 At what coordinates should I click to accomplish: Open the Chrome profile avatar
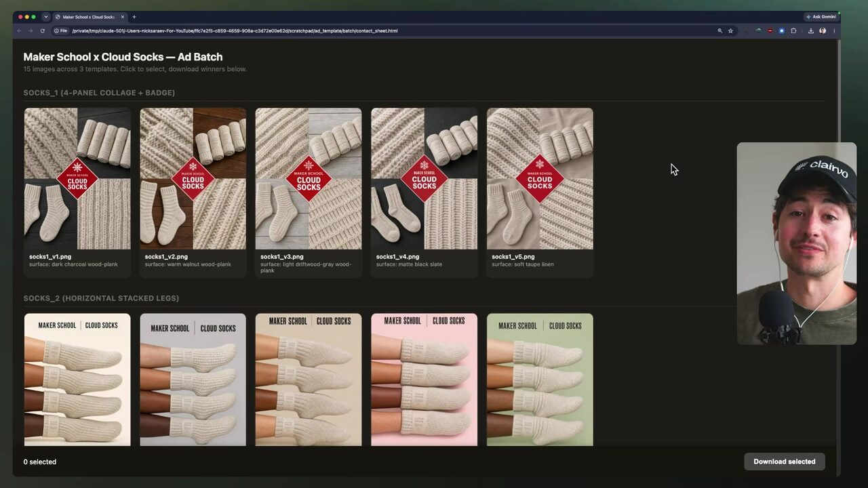pyautogui.click(x=823, y=30)
